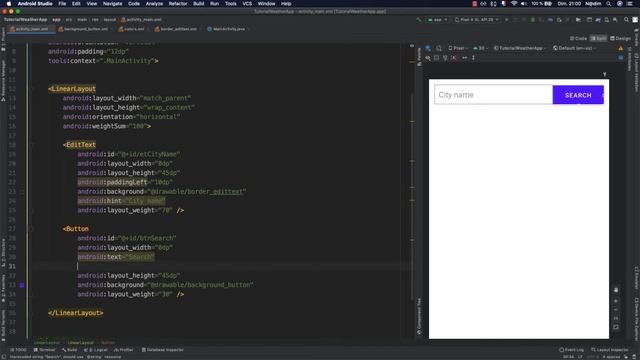Open the Refactor menu

(x=178, y=4)
